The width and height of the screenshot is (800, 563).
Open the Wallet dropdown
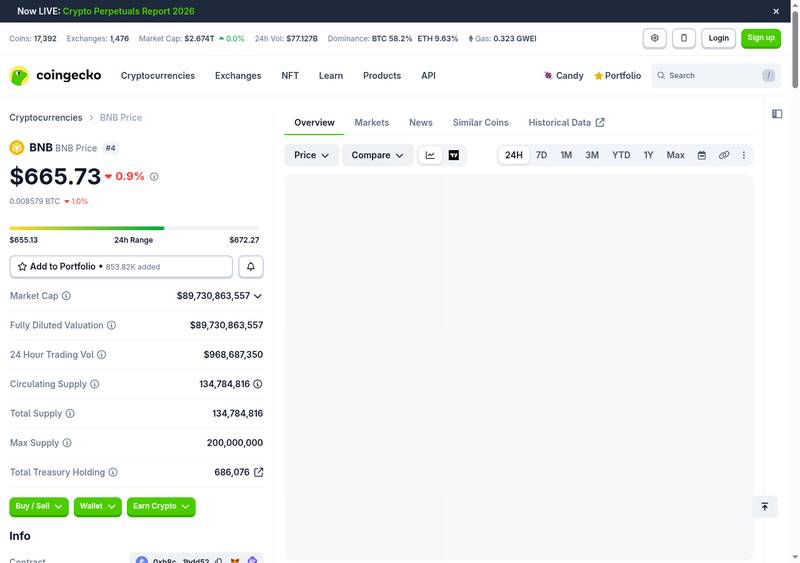[x=97, y=506]
